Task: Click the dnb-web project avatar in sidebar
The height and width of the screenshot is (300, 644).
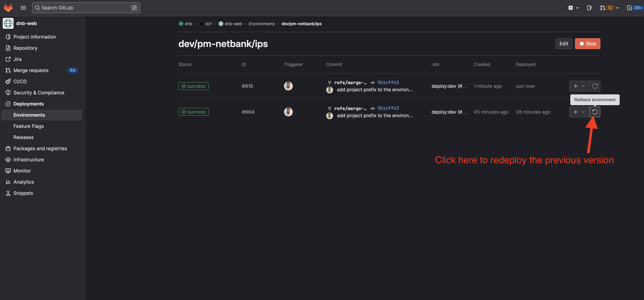Action: (8, 23)
